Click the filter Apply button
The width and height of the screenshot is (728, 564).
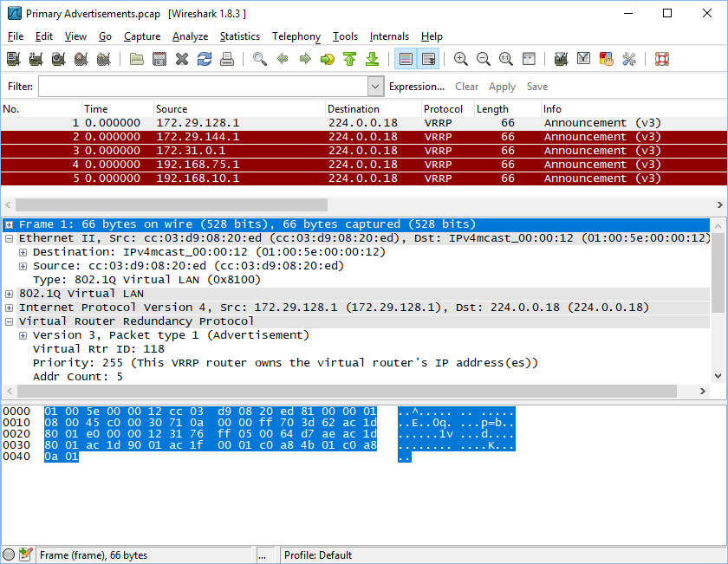[x=502, y=87]
